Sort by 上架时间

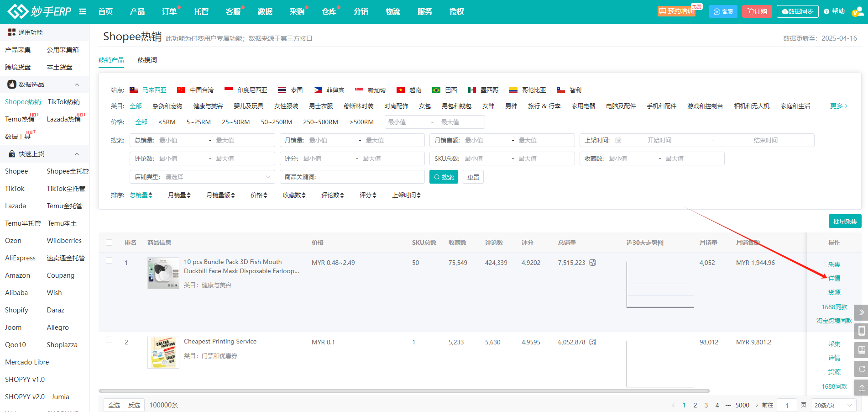[x=406, y=195]
